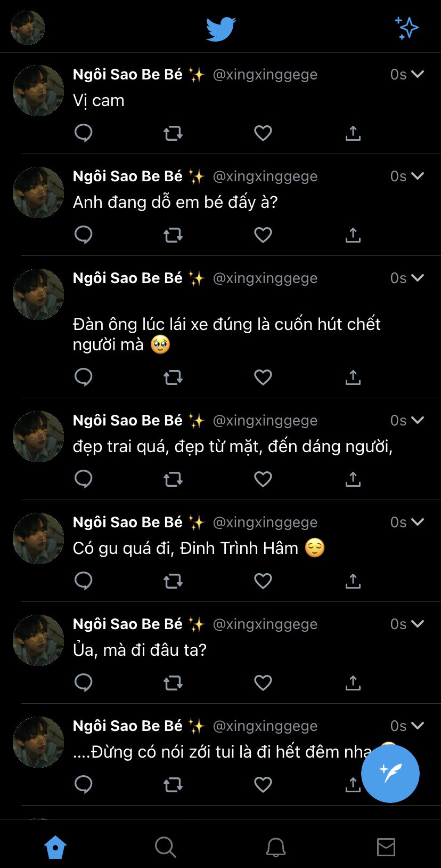The height and width of the screenshot is (868, 441).
Task: Go to the Messages envelope tab
Action: point(386,847)
